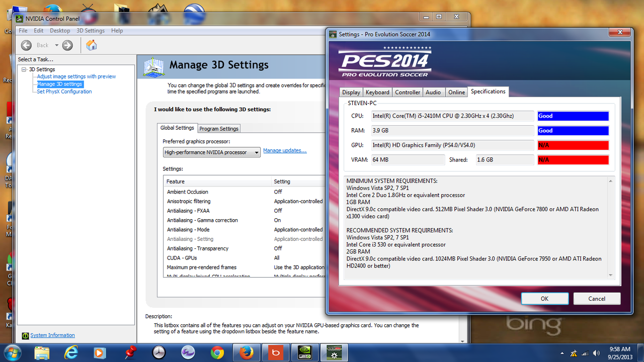Image resolution: width=644 pixels, height=362 pixels.
Task: Select Set PhysX Configuration in task tree
Action: pyautogui.click(x=64, y=92)
